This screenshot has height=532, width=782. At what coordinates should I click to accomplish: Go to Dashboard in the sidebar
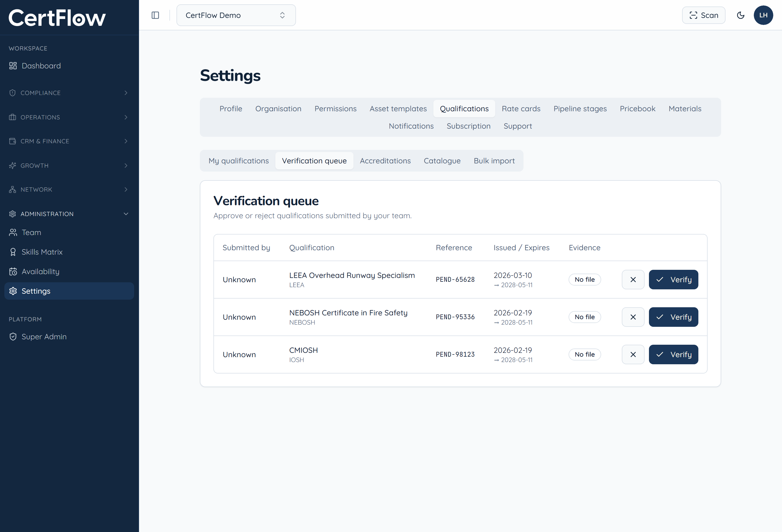point(69,66)
